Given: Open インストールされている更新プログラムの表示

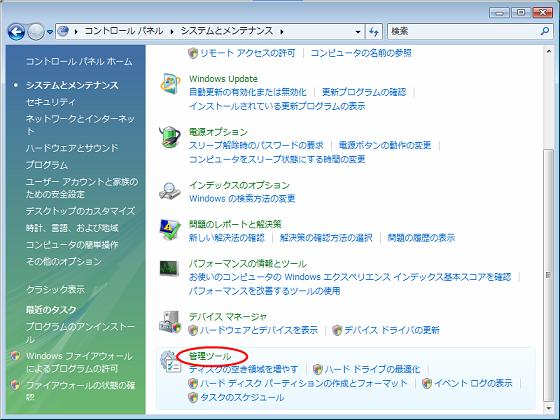Looking at the screenshot, I should point(277,106).
